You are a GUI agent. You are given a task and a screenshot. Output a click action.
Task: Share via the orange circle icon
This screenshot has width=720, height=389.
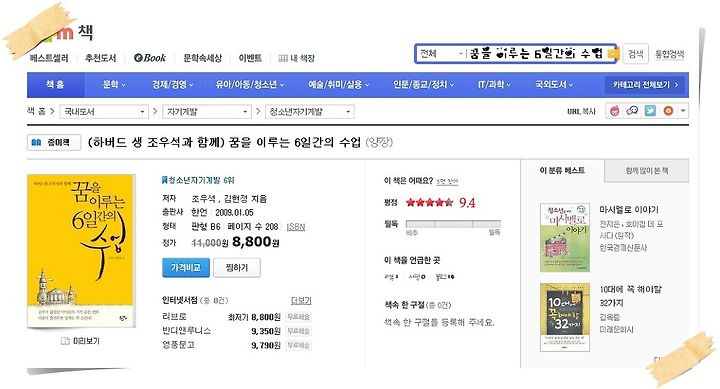pos(668,111)
